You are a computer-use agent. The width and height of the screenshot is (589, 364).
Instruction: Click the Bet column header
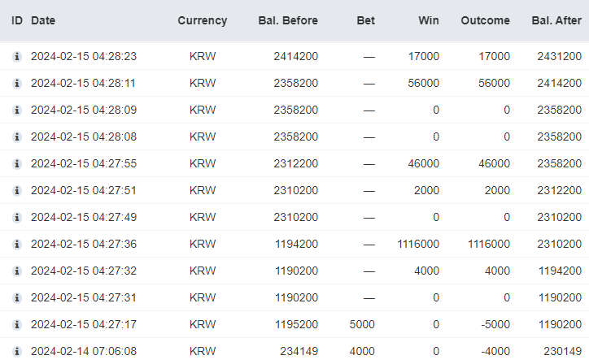[366, 20]
